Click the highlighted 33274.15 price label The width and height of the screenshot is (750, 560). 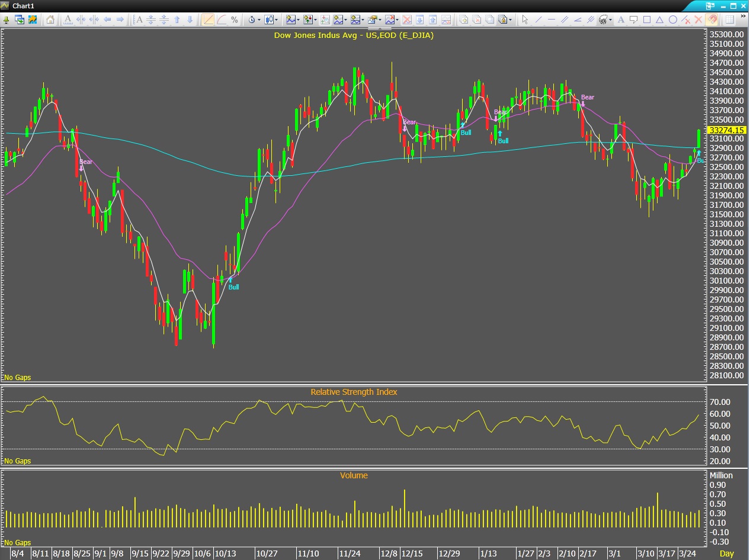pos(727,130)
